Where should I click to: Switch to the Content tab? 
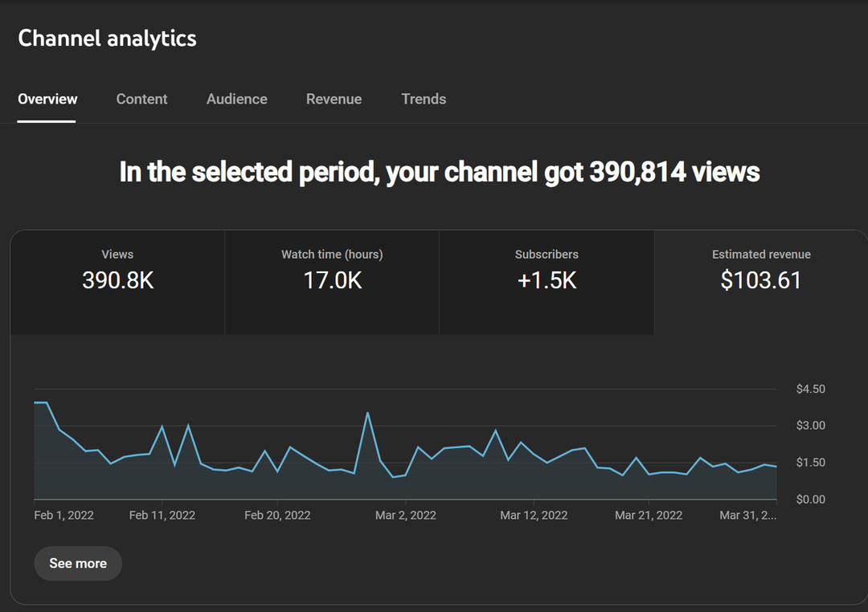[141, 99]
